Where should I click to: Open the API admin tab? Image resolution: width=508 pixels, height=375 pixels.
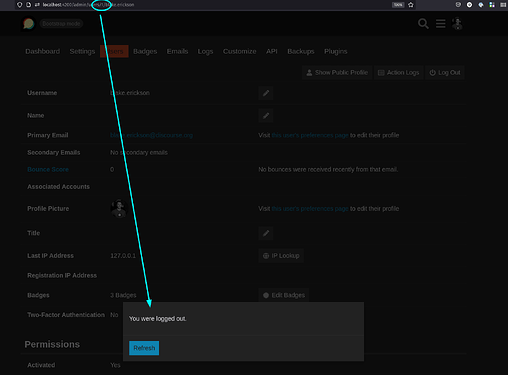tap(272, 51)
